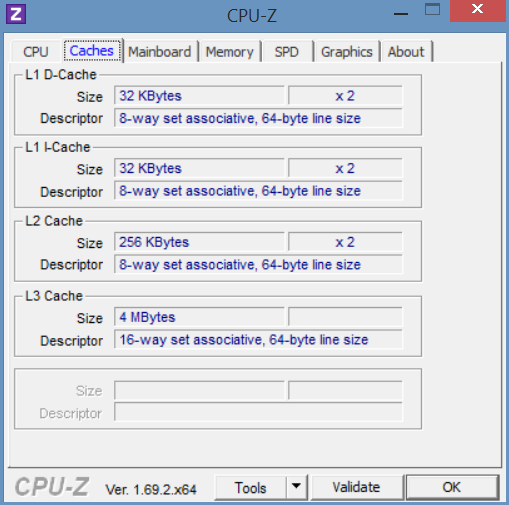Select the Caches tab
Image resolution: width=509 pixels, height=505 pixels.
92,51
